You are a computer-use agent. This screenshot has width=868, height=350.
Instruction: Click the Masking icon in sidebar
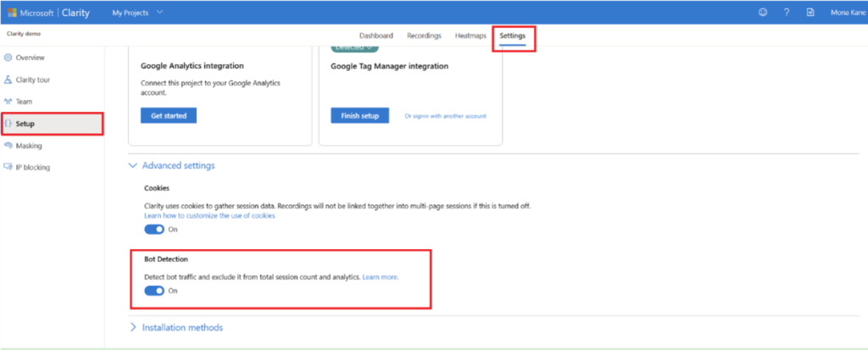click(8, 146)
